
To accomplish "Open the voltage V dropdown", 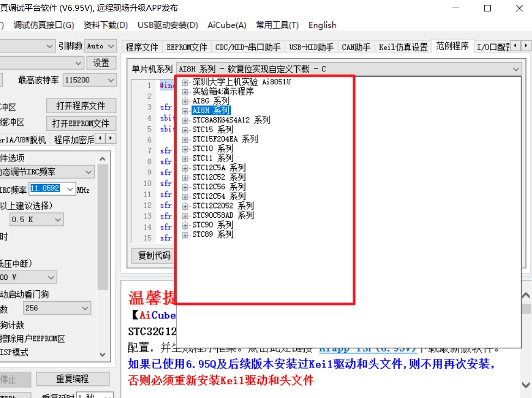I will 51,278.
